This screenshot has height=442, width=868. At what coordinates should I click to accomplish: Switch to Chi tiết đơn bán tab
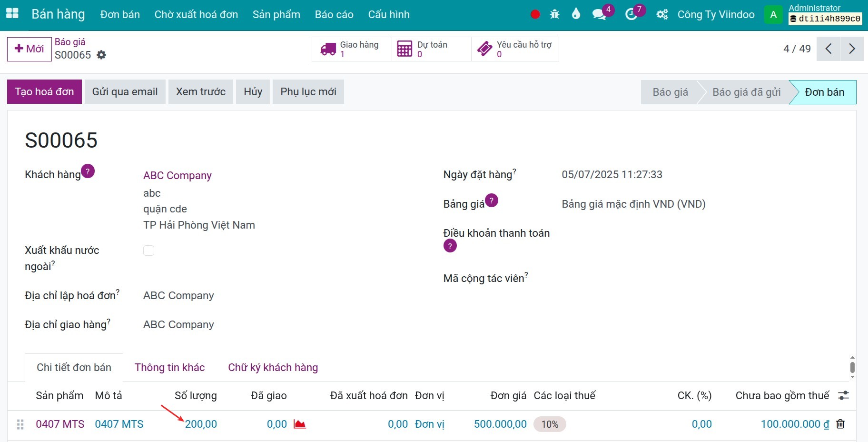click(x=74, y=367)
